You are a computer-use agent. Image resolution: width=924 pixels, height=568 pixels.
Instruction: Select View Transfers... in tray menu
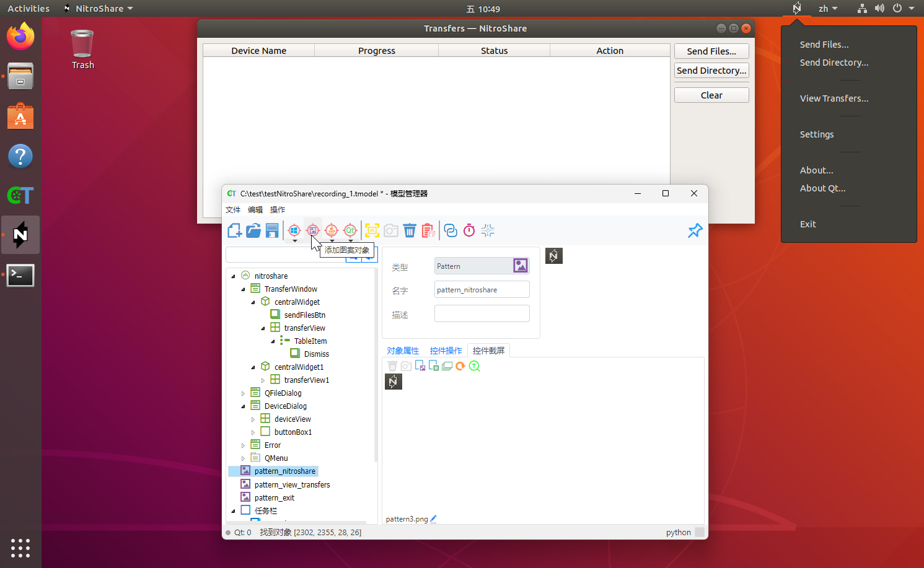[834, 98]
